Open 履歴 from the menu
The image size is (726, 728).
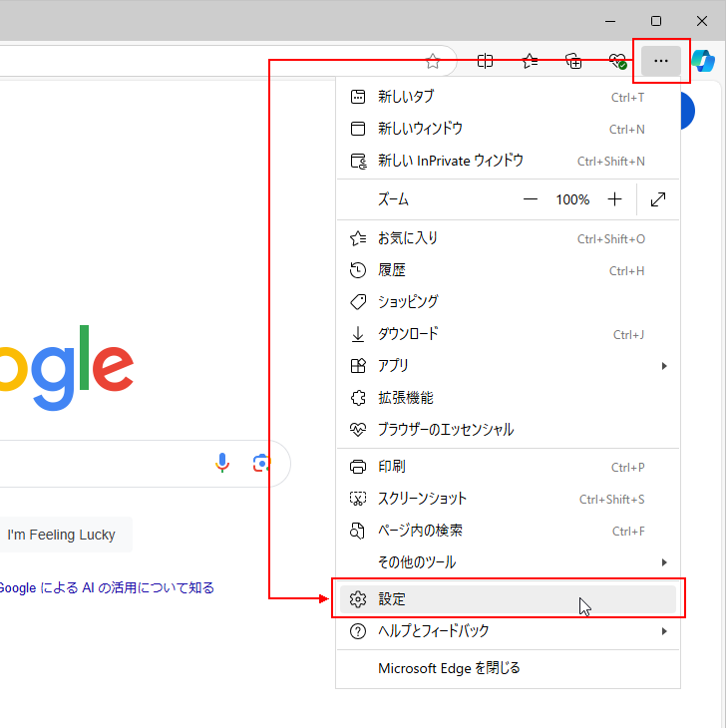pos(508,270)
